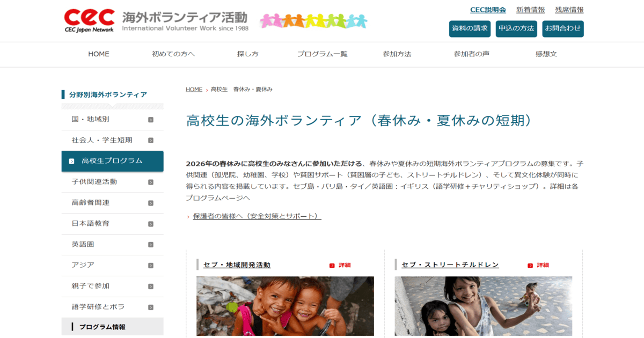Select 初めての方へ in the navigation bar
The height and width of the screenshot is (338, 644).
(173, 54)
